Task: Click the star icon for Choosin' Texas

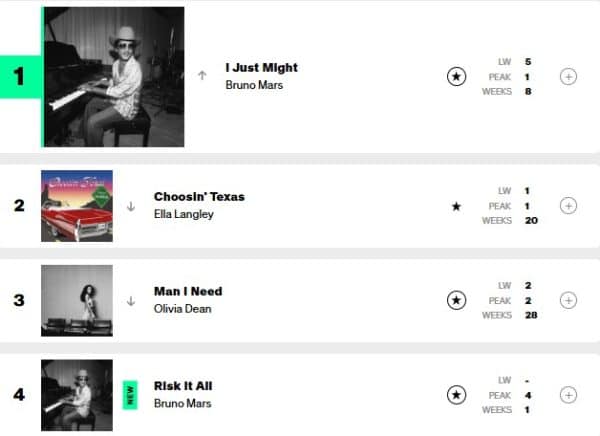Action: [x=456, y=206]
